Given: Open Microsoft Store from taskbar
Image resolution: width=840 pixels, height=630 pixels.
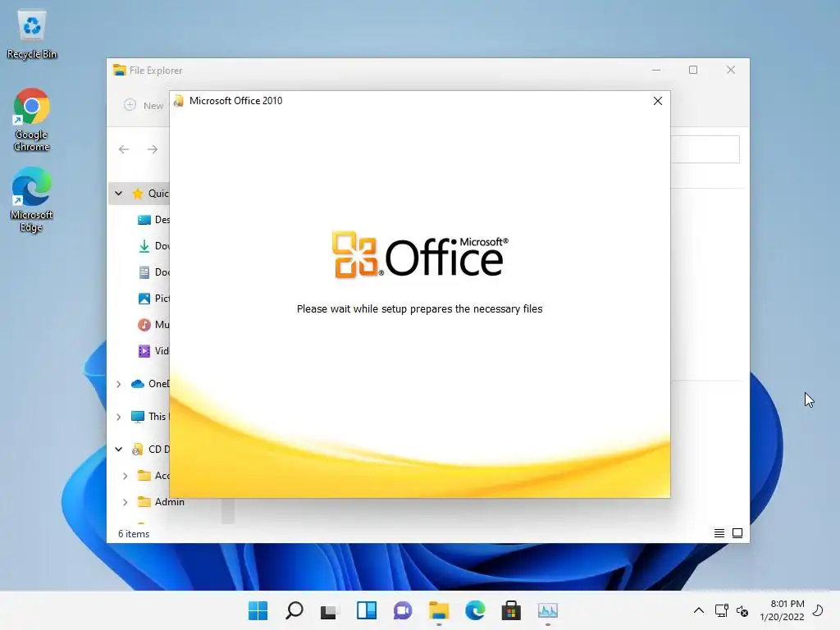Looking at the screenshot, I should (x=511, y=610).
